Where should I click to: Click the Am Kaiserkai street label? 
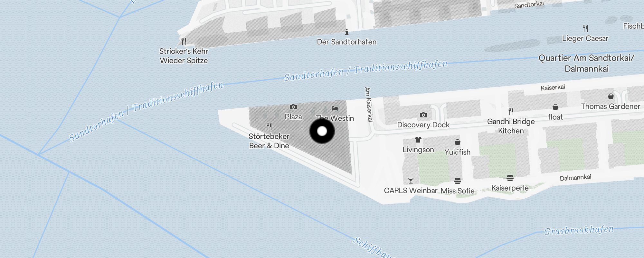pos(367,104)
